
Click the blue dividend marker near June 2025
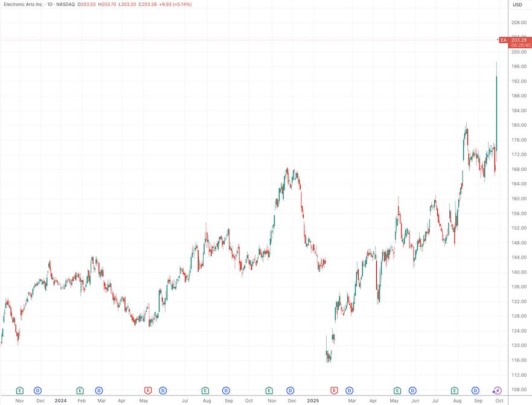tap(412, 391)
